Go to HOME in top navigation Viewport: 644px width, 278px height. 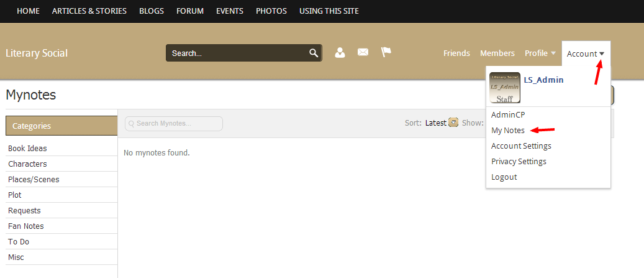pyautogui.click(x=29, y=11)
